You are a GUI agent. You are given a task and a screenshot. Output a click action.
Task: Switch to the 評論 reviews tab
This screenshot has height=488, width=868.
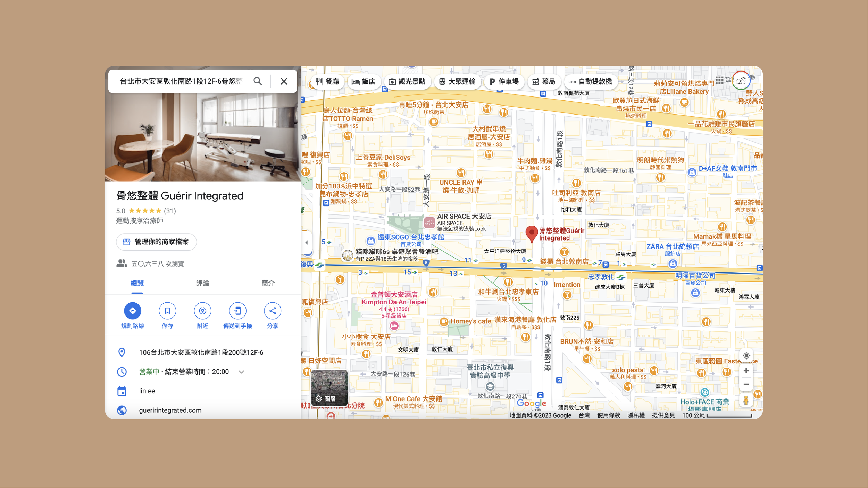(202, 283)
